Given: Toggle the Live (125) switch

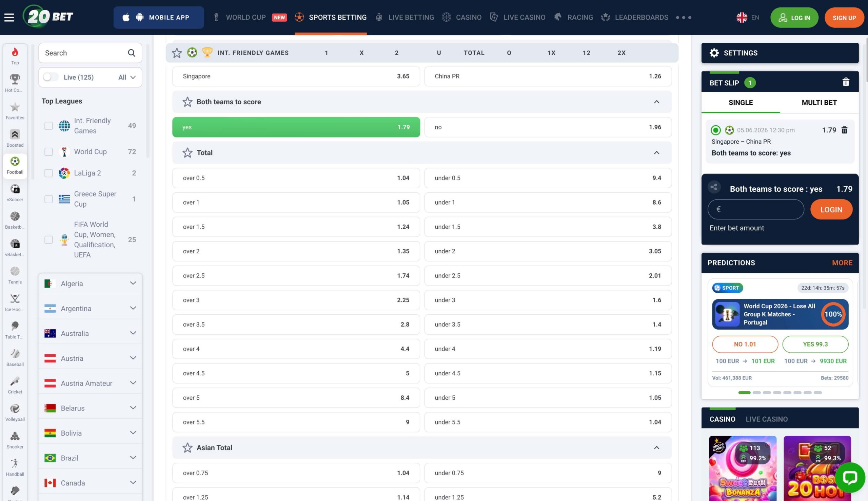Looking at the screenshot, I should click(51, 77).
